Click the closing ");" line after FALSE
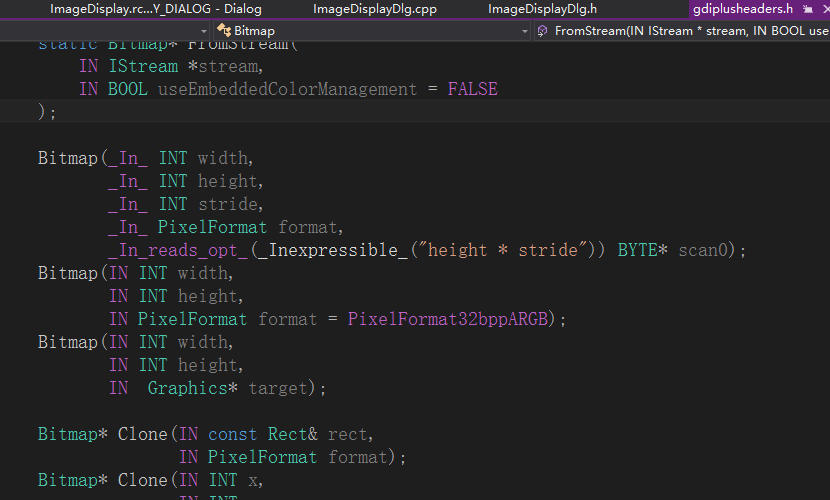 (x=47, y=112)
